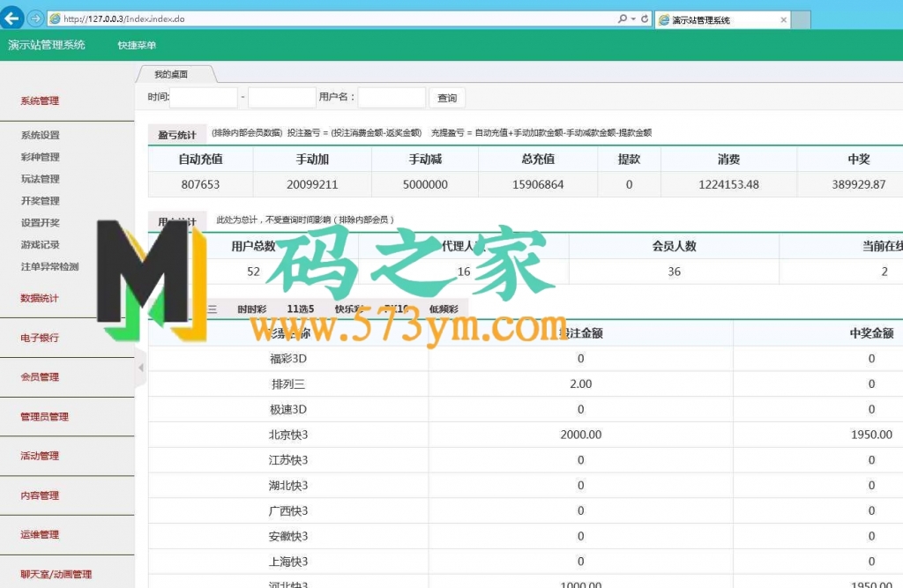
Task: Click the 2.00 bet amount for 排列三
Action: coord(580,384)
